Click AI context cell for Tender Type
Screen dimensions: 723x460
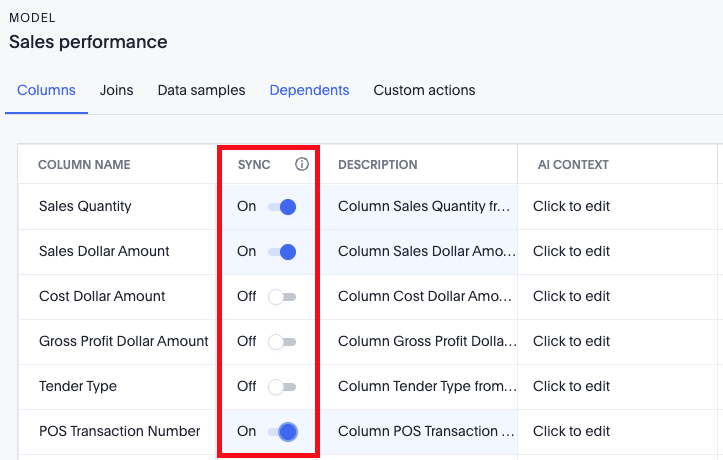point(571,387)
